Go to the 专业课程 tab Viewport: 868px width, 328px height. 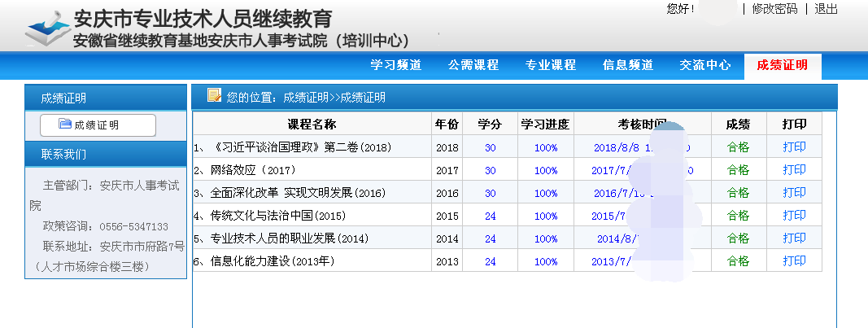tap(550, 66)
